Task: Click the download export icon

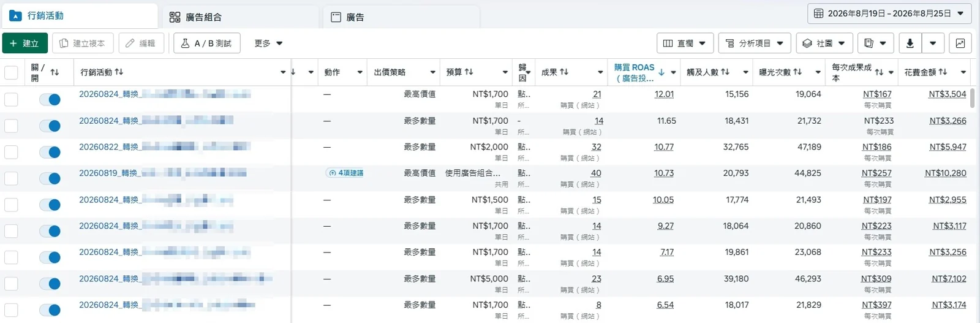Action: [910, 44]
